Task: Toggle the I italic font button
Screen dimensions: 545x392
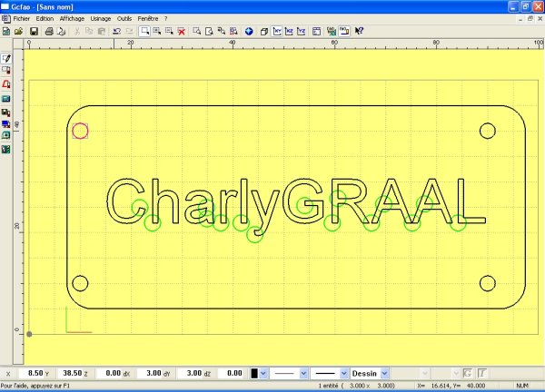Action: point(481,374)
